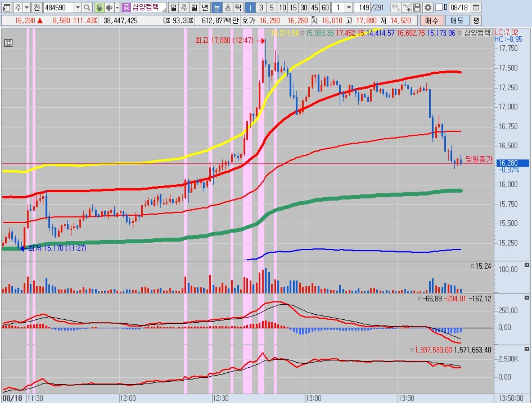This screenshot has width=532, height=403.
Task: Click the 호가 quote label
Action: click(249, 21)
